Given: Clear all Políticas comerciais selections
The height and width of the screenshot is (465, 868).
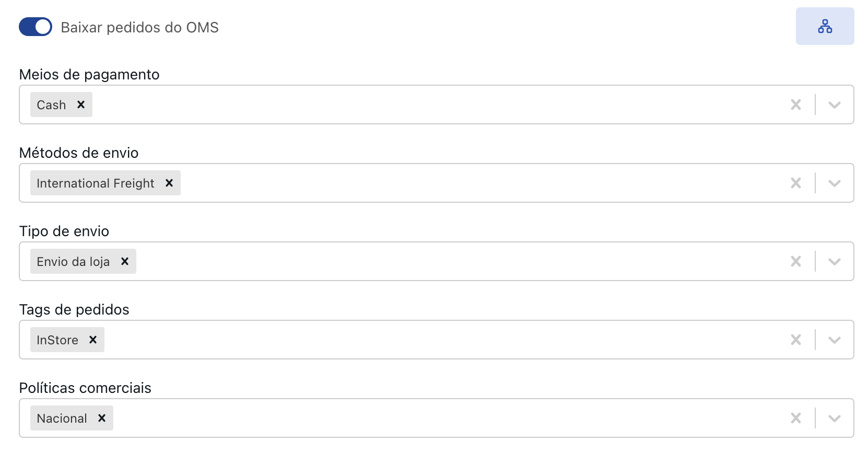Looking at the screenshot, I should 796,418.
